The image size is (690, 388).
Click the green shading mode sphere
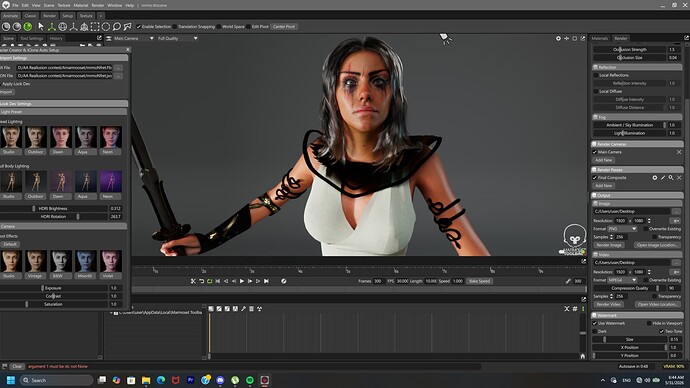[28, 26]
